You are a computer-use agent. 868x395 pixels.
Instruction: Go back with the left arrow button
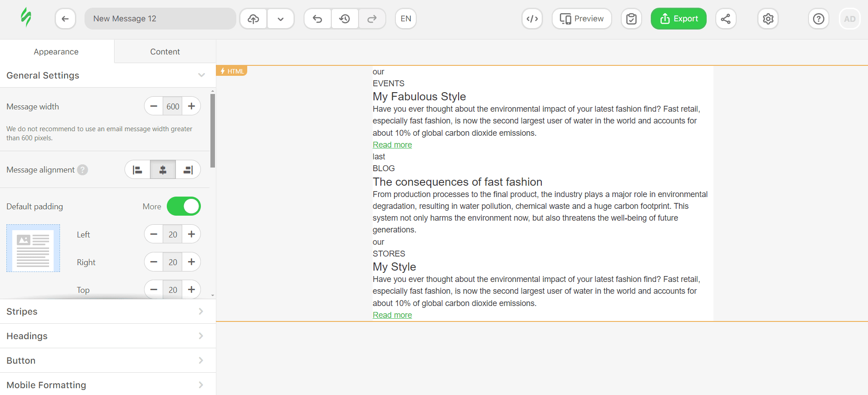[65, 19]
